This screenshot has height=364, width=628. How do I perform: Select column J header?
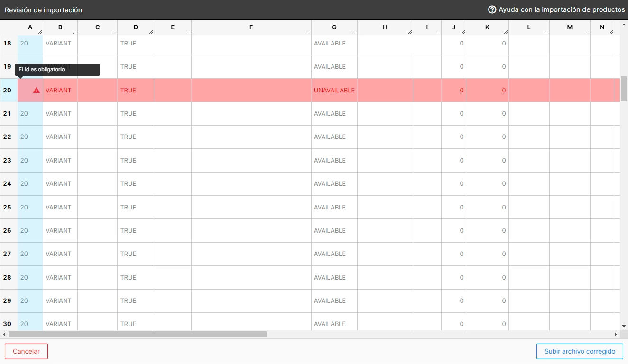point(454,27)
